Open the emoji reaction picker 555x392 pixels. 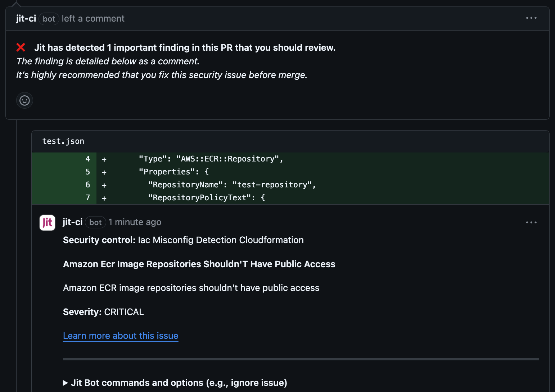pos(24,100)
